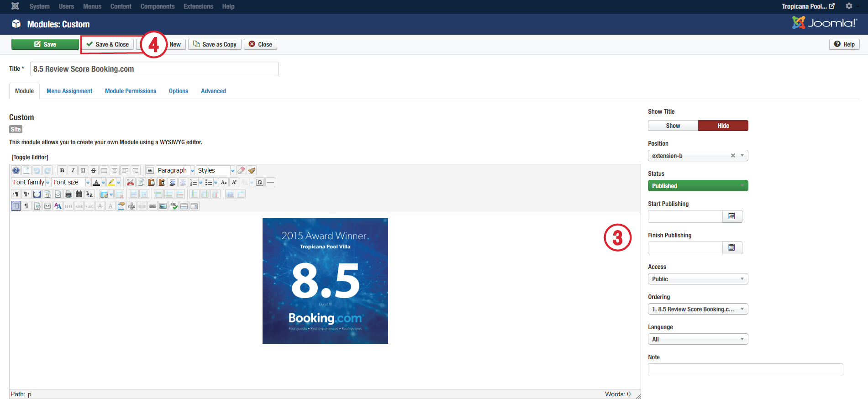Screen dimensions: 868x399
Task: Click the Close button
Action: tap(260, 44)
